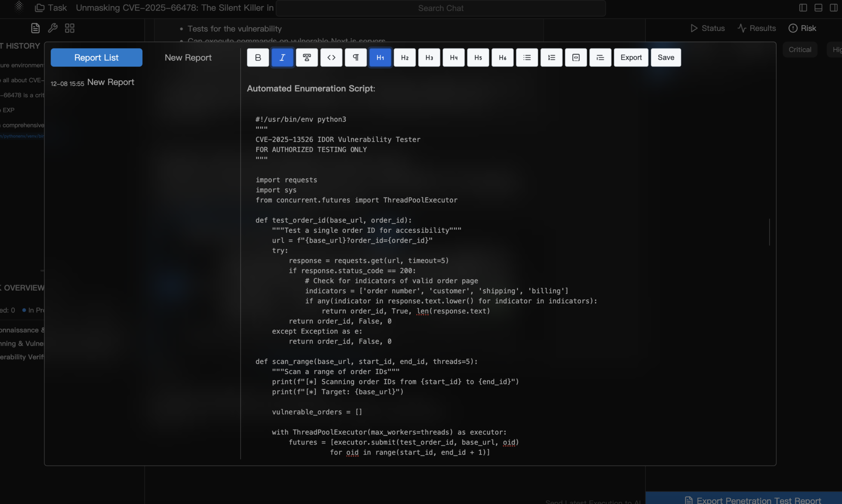The width and height of the screenshot is (842, 504).
Task: Click the Save button
Action: pyautogui.click(x=665, y=57)
